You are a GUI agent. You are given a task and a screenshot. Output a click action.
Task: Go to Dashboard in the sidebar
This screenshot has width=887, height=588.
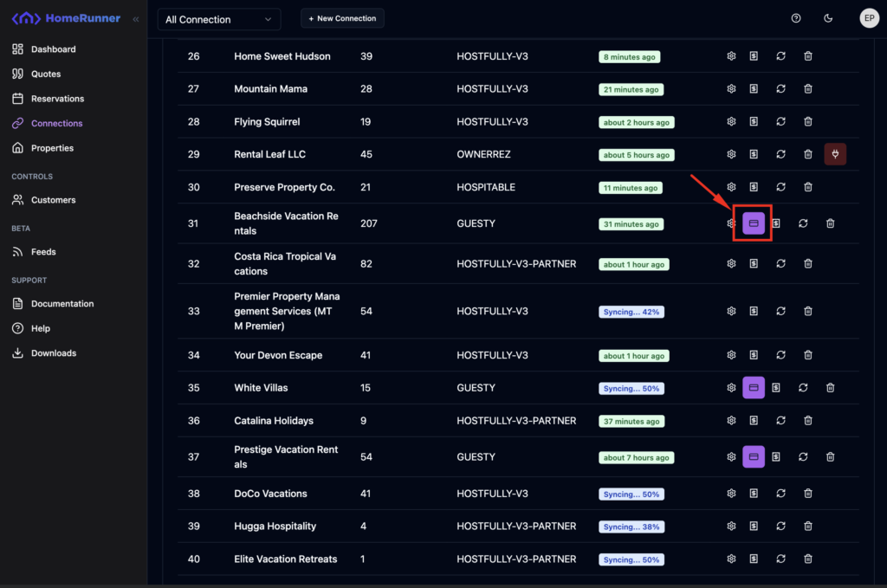point(53,49)
